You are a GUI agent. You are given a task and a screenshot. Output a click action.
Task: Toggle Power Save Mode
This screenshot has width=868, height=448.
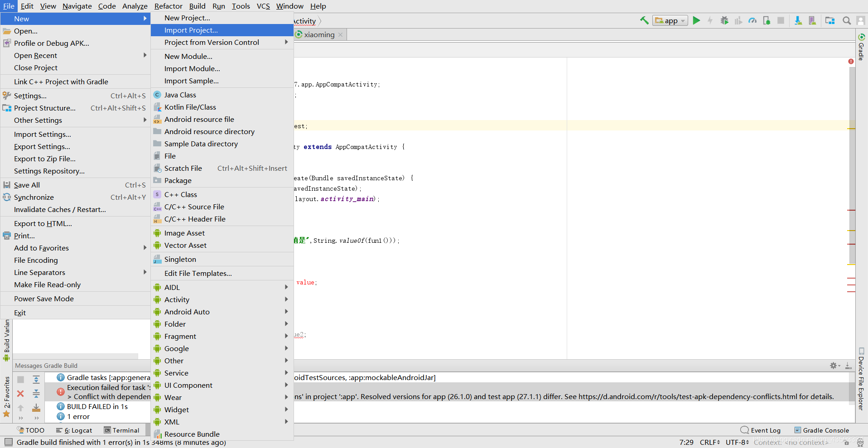(75, 299)
